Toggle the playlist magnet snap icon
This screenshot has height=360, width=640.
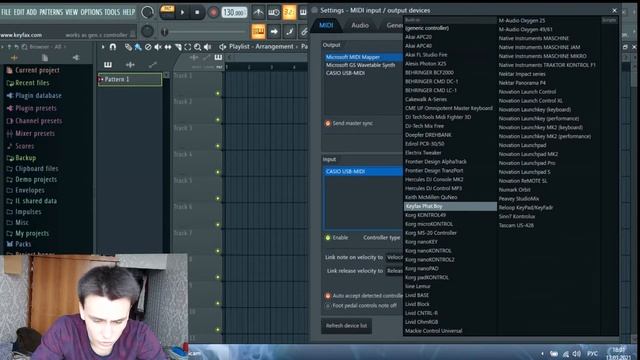[113, 47]
